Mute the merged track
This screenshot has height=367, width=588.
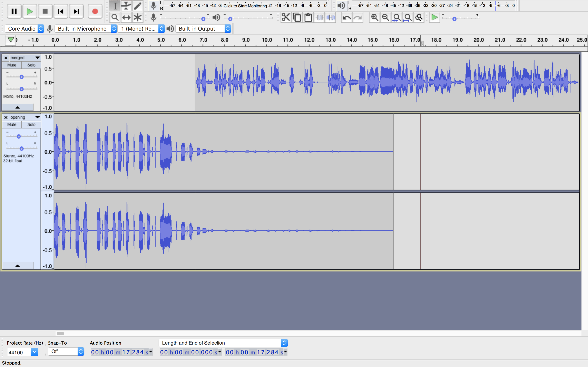tap(12, 65)
